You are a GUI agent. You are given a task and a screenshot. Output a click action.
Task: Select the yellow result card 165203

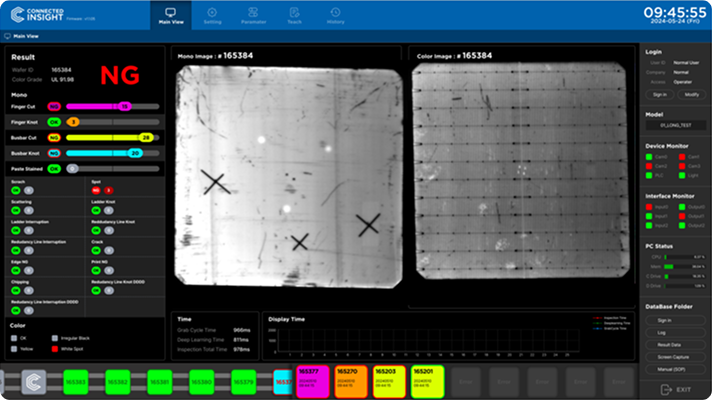pos(389,382)
